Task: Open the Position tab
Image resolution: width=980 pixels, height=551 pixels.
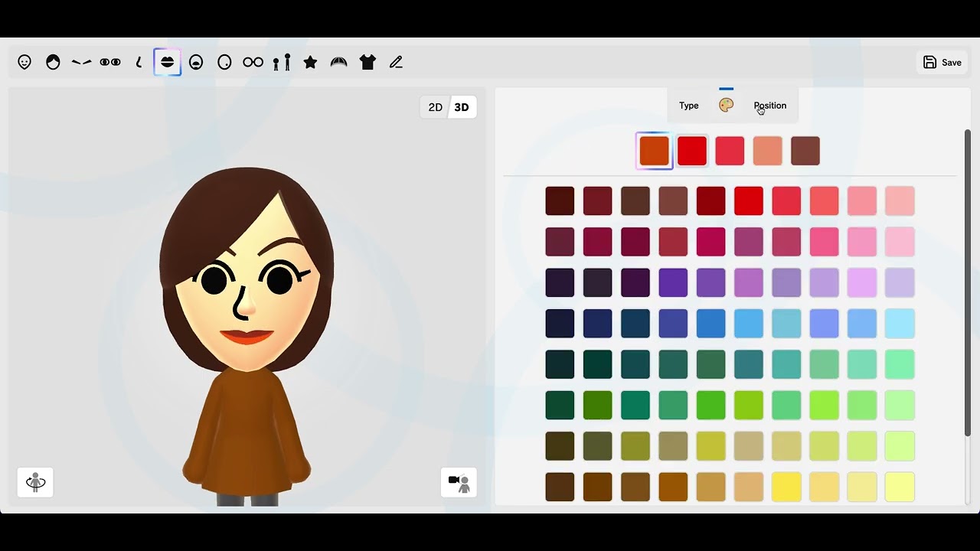Action: [x=770, y=106]
